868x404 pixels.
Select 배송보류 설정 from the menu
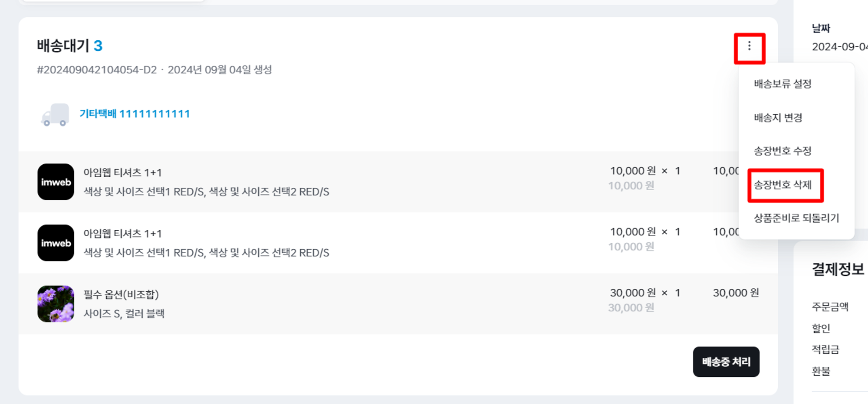782,84
